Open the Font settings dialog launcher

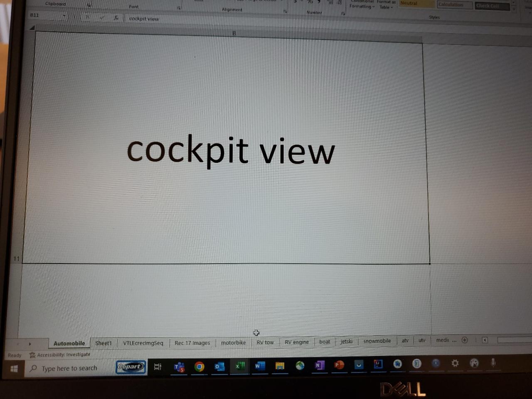[179, 8]
